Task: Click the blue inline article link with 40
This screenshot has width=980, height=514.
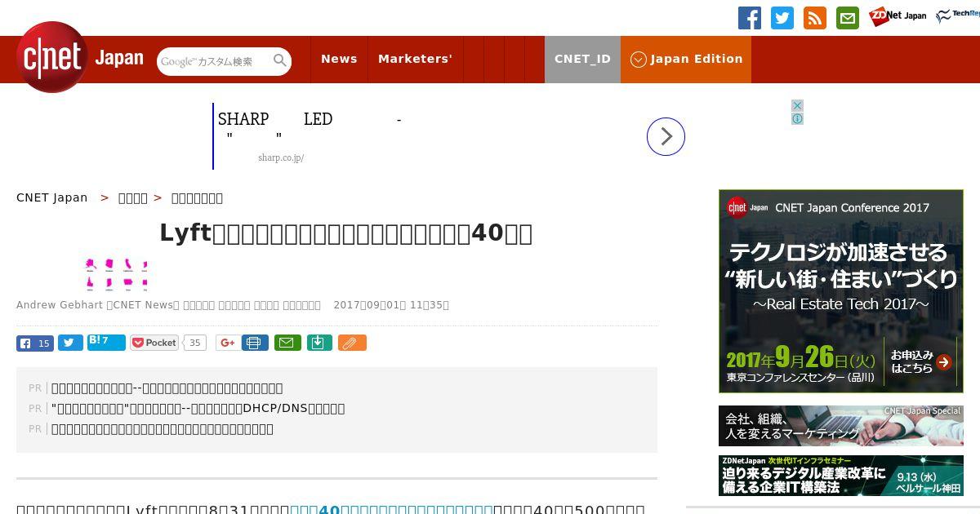Action: tap(391, 510)
